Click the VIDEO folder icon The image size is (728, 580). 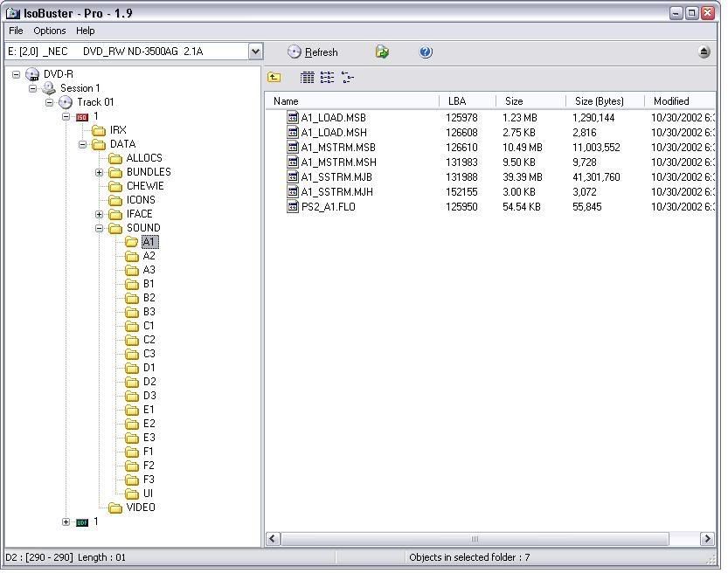click(x=115, y=507)
